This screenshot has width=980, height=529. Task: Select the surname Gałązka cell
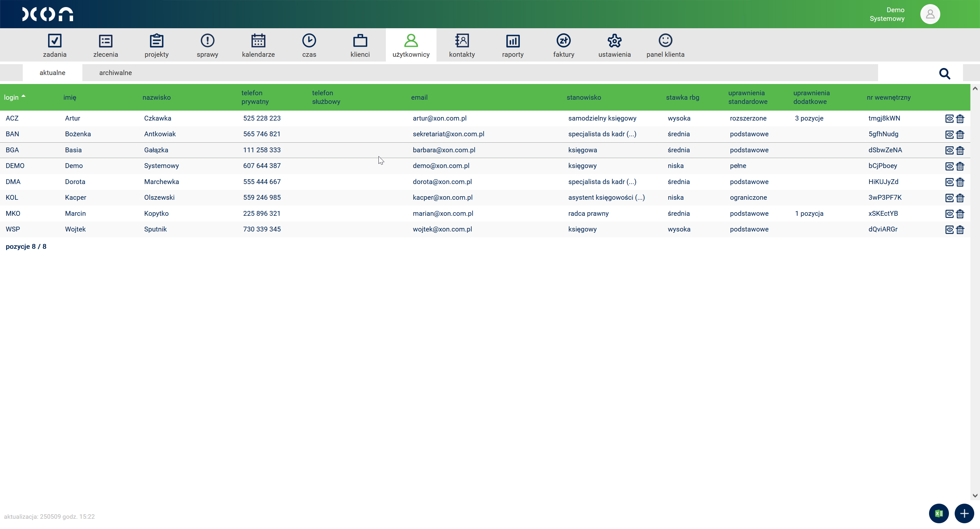(156, 150)
